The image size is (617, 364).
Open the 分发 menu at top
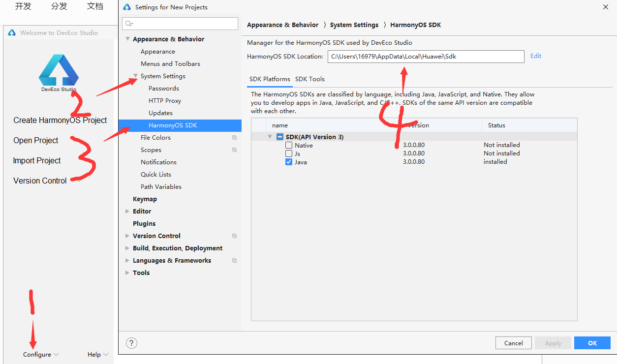point(59,6)
